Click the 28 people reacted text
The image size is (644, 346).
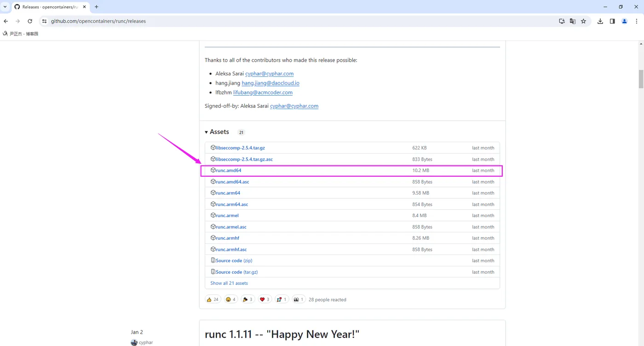coord(328,300)
